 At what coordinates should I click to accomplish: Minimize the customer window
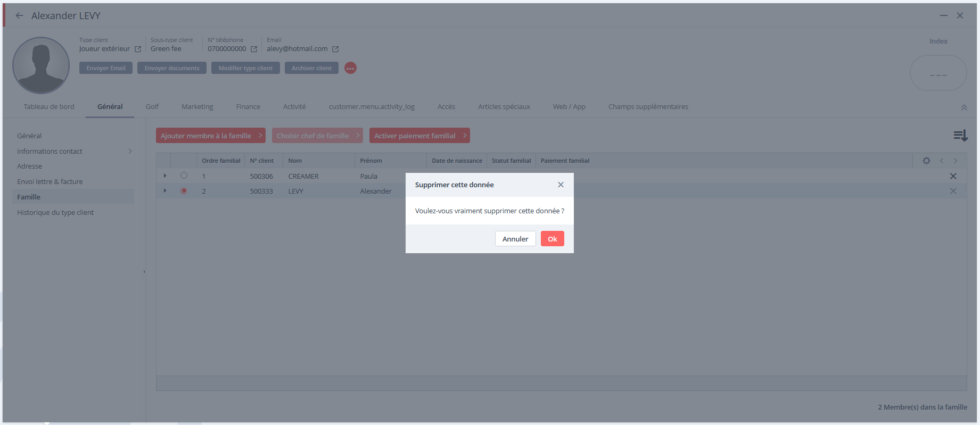[x=943, y=15]
